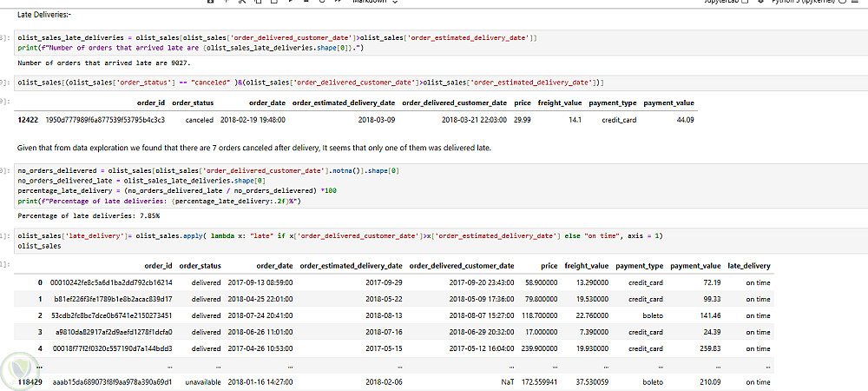Click payment value 141.46 in row 2
Viewport: 868px width, 391px height.
pos(710,315)
